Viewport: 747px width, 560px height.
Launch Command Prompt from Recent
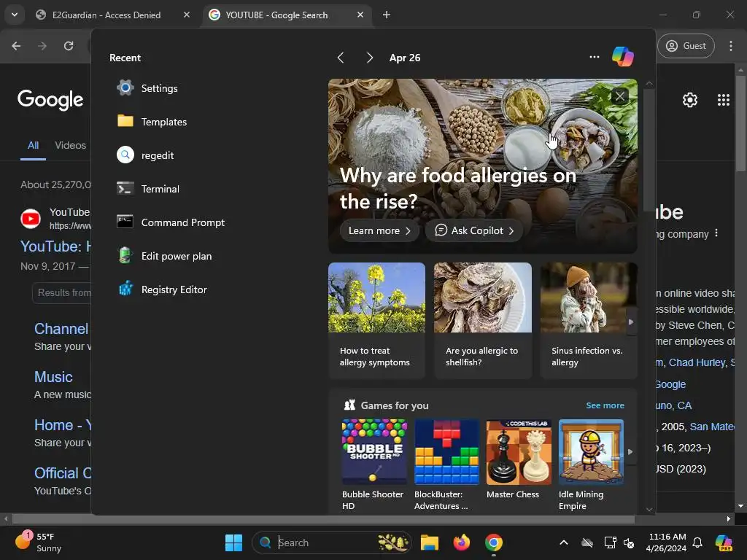(x=171, y=222)
